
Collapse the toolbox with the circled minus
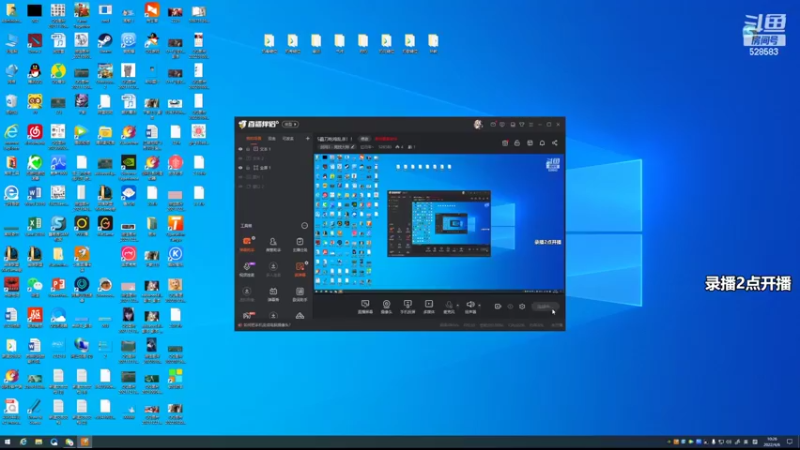(305, 226)
